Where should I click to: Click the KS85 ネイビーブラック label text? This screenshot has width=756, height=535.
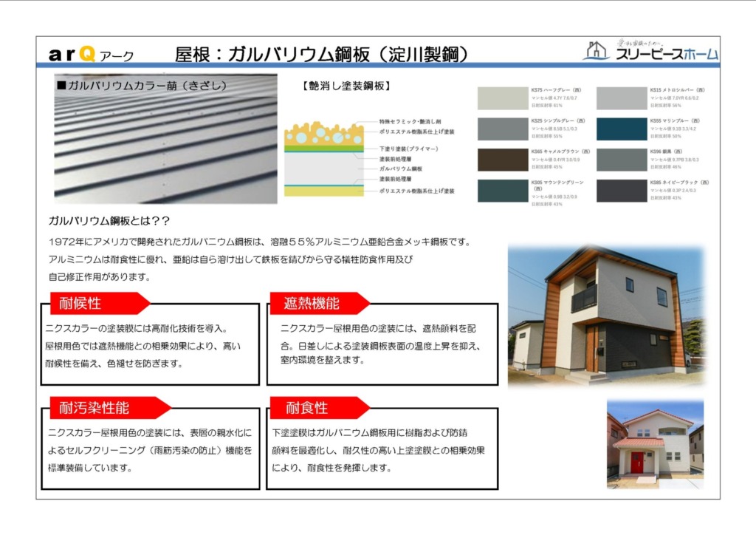click(679, 183)
